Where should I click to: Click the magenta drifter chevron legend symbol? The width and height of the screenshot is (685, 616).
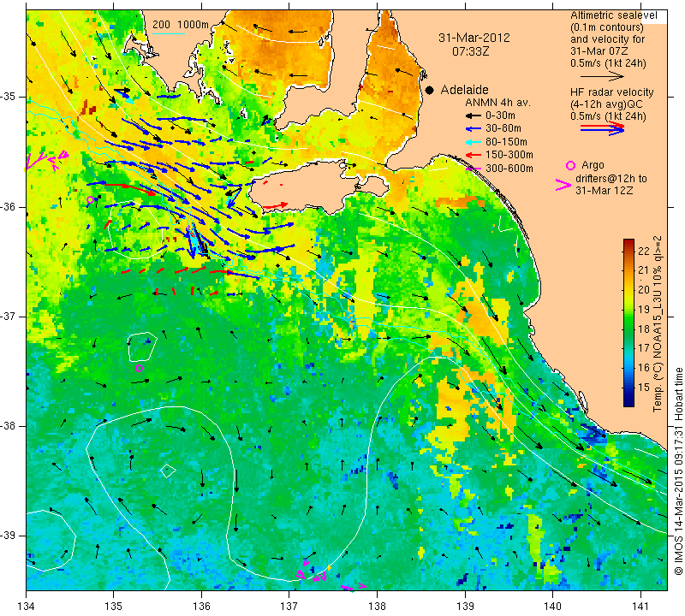(x=563, y=185)
